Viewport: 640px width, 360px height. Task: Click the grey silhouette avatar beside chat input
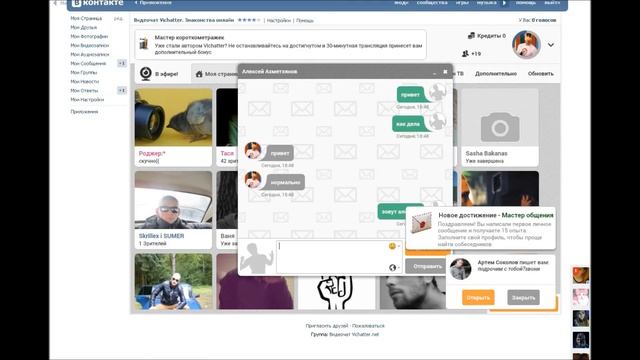[256, 258]
